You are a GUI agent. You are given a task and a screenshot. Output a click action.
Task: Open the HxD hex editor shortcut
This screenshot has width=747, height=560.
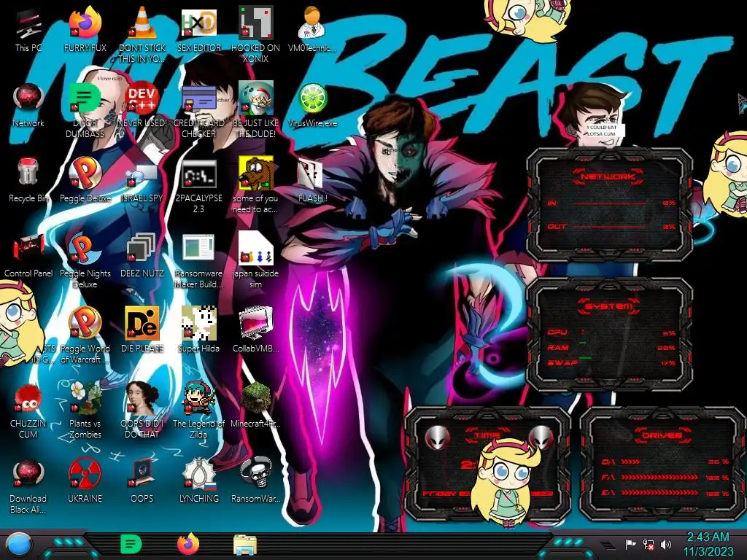coord(198,31)
